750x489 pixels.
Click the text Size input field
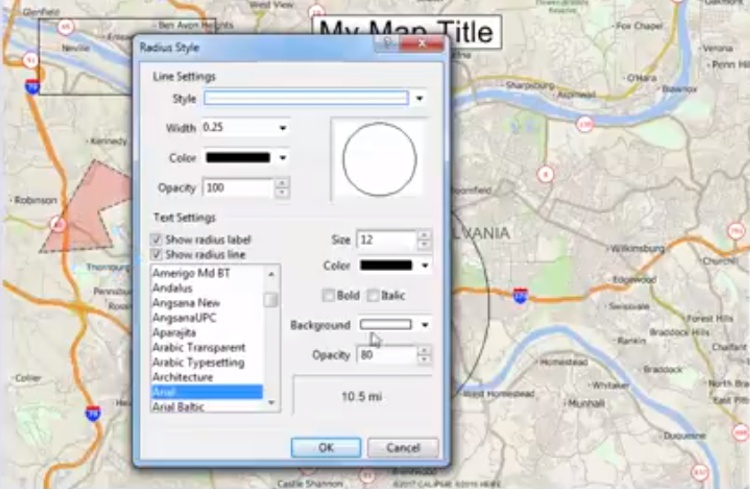[384, 240]
